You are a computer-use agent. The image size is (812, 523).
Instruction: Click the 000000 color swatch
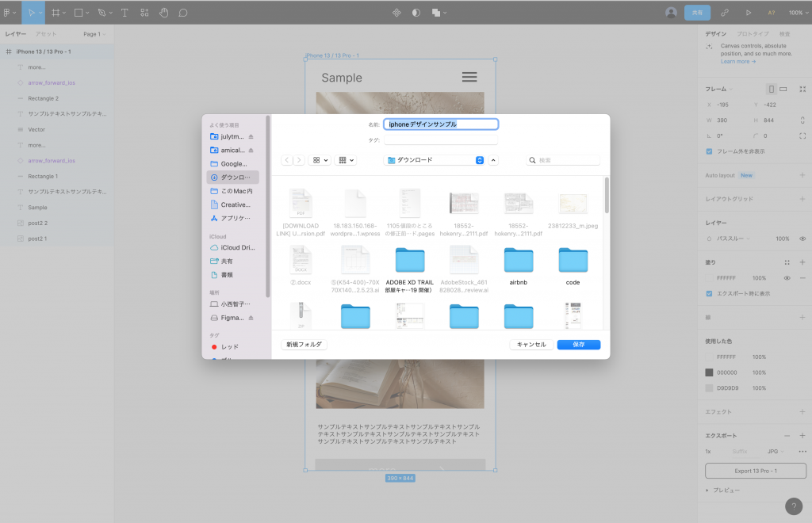click(710, 372)
